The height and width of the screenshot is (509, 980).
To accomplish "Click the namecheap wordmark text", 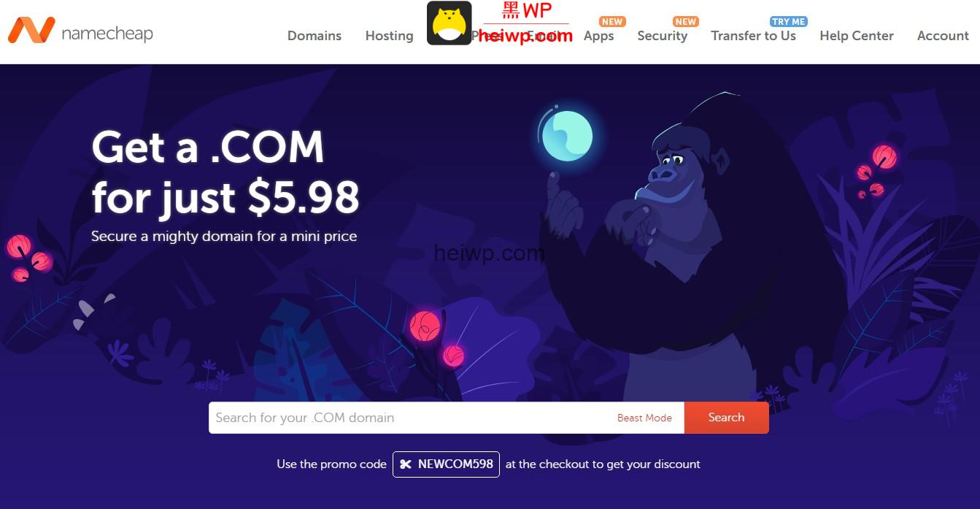I will pyautogui.click(x=107, y=34).
